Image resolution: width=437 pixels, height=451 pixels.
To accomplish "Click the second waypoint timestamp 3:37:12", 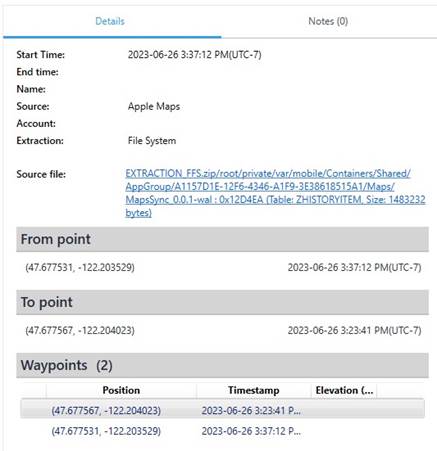I will tap(251, 431).
